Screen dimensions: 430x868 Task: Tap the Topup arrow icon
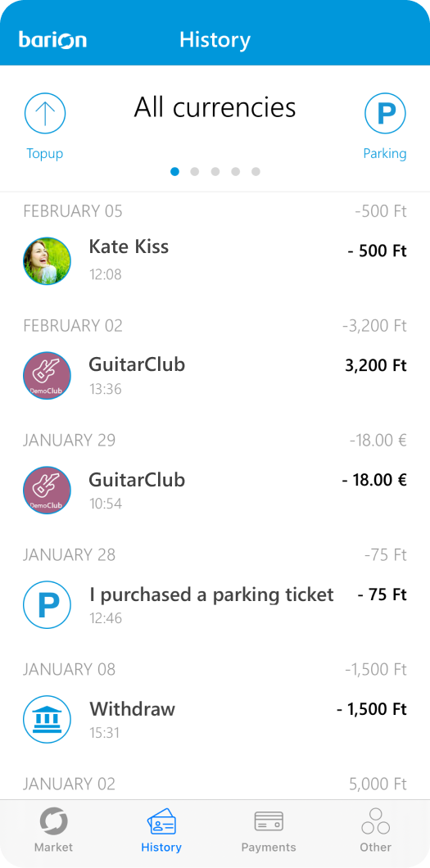point(45,114)
